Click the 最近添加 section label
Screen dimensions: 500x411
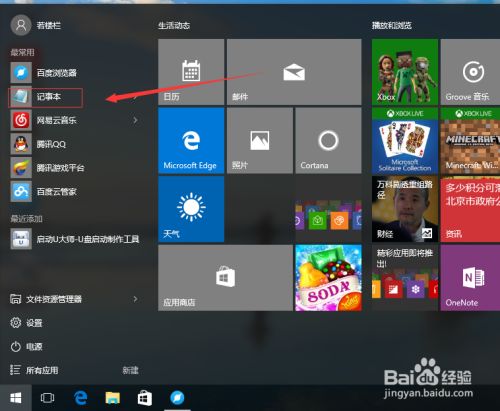(x=26, y=219)
